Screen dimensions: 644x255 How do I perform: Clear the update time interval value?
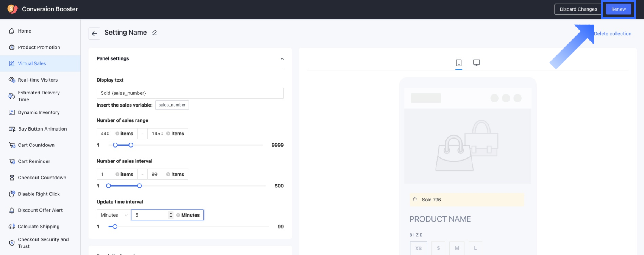point(178,215)
